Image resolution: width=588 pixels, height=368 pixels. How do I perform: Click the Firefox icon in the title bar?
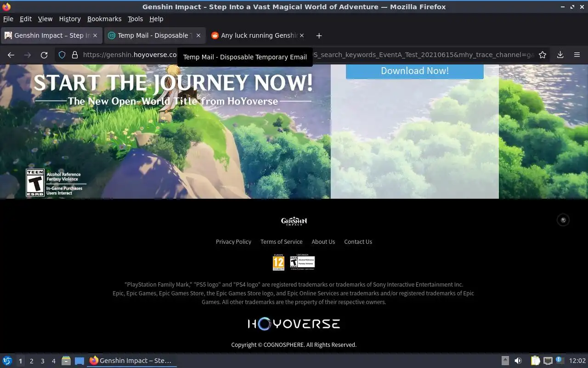click(x=6, y=6)
